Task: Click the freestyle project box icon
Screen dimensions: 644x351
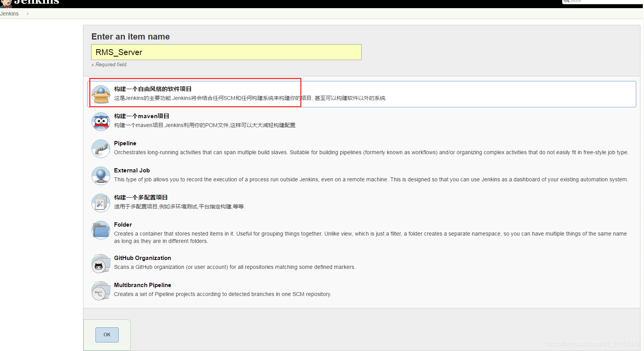Action: pyautogui.click(x=101, y=95)
